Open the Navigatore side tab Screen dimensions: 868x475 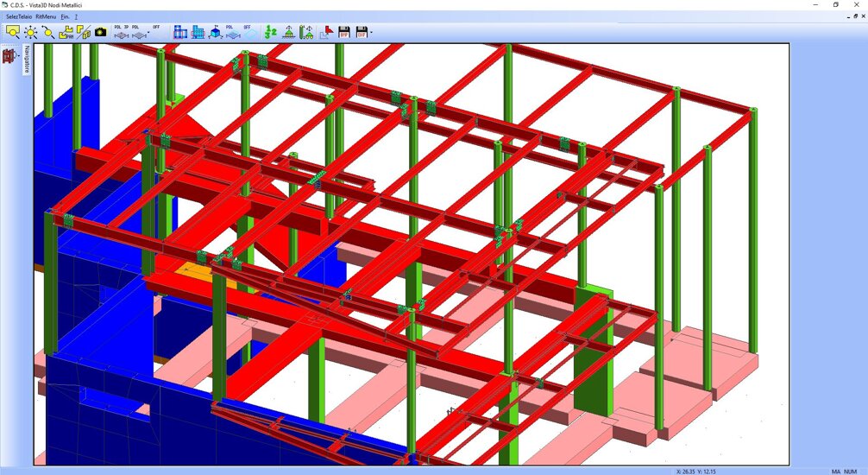tap(27, 60)
